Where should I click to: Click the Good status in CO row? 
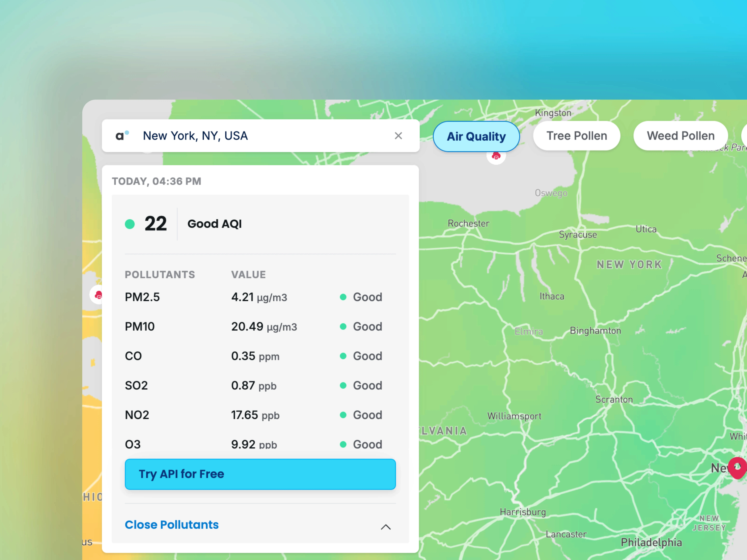tap(361, 356)
